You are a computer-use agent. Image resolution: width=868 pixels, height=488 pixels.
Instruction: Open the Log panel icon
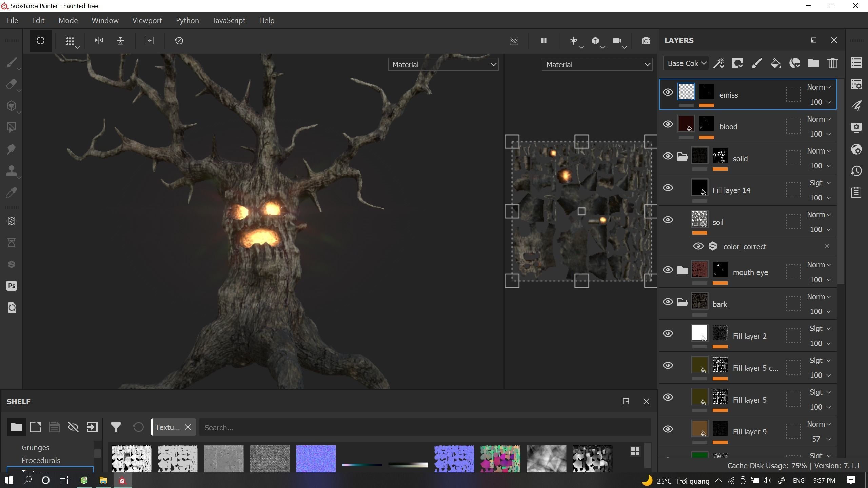856,192
